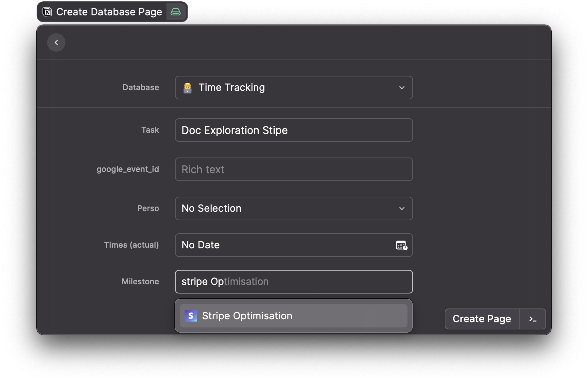Click the Create Database Page title text
This screenshot has height=383, width=588.
[x=109, y=12]
